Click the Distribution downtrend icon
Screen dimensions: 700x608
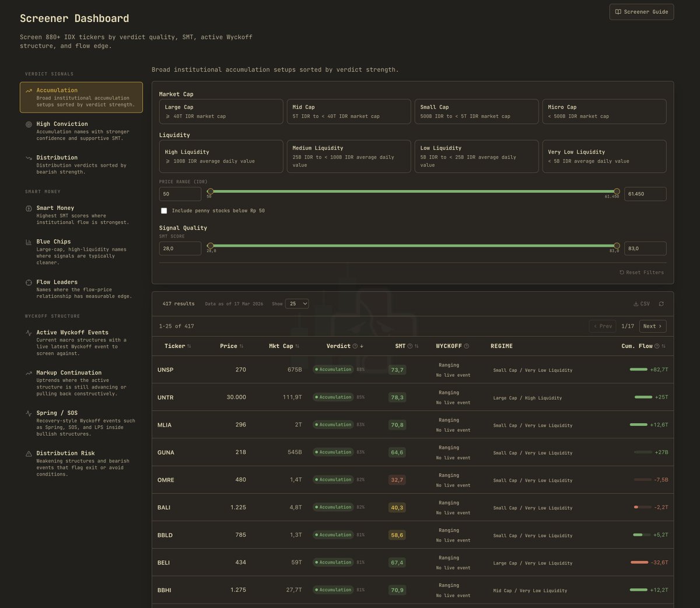click(29, 158)
